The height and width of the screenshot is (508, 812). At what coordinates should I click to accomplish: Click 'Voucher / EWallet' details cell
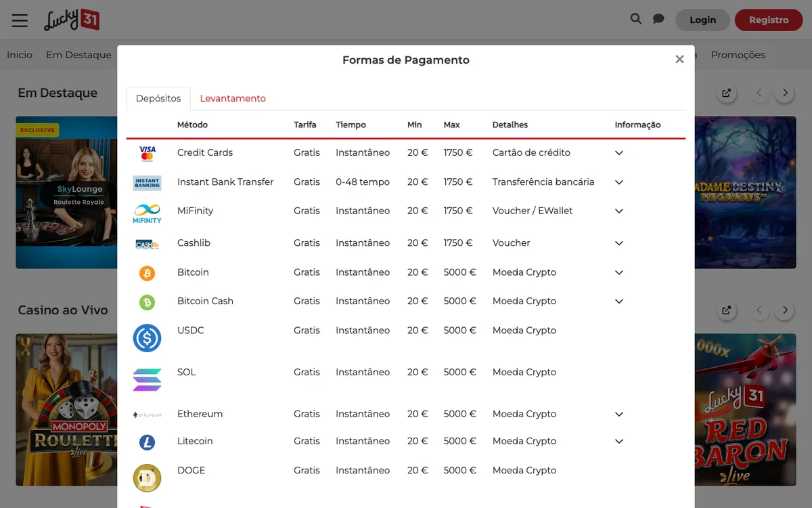[x=533, y=211]
